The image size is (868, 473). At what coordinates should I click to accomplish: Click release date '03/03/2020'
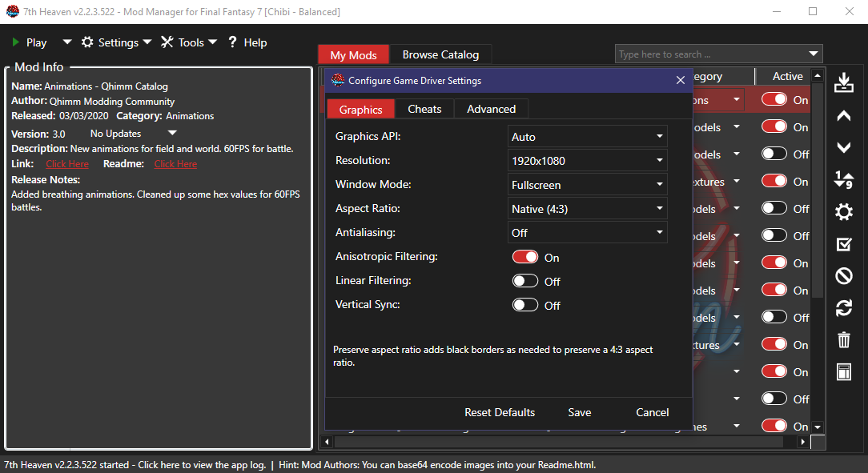(x=83, y=116)
